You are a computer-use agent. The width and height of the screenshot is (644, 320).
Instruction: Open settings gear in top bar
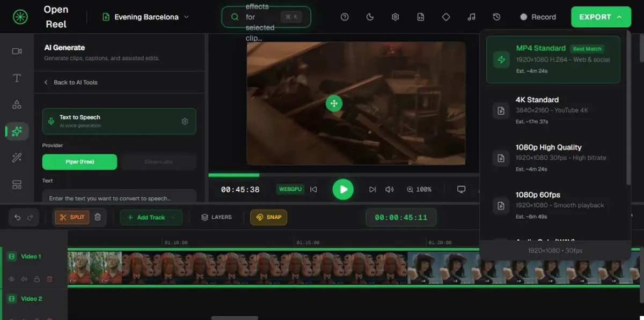tap(396, 17)
